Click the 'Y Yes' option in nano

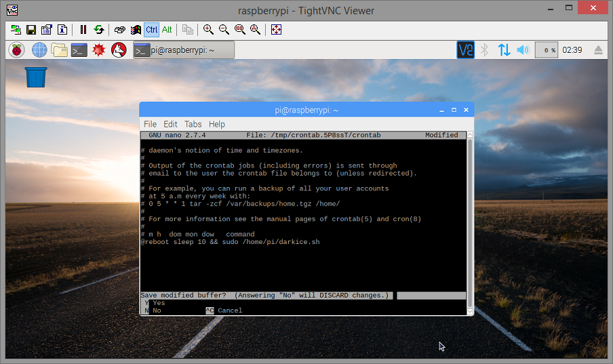click(x=155, y=303)
